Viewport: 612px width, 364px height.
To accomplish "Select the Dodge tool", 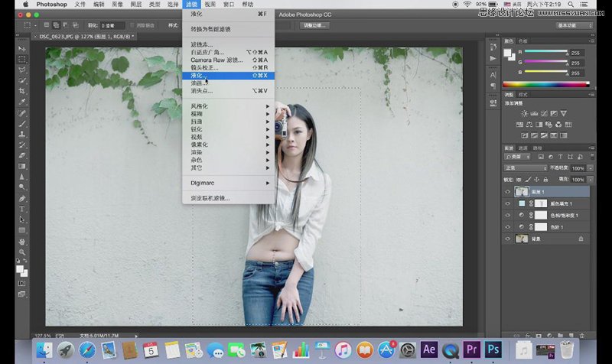I will (22, 187).
